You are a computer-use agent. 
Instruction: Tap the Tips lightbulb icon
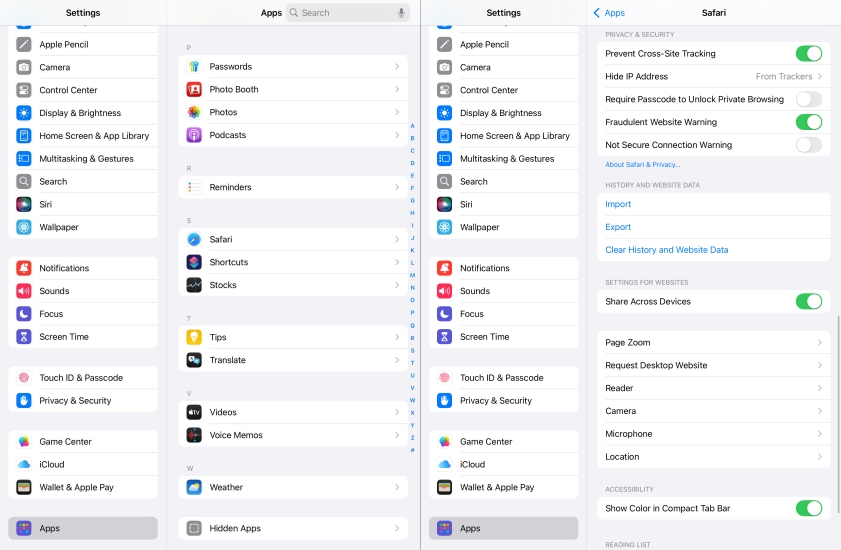pyautogui.click(x=194, y=337)
